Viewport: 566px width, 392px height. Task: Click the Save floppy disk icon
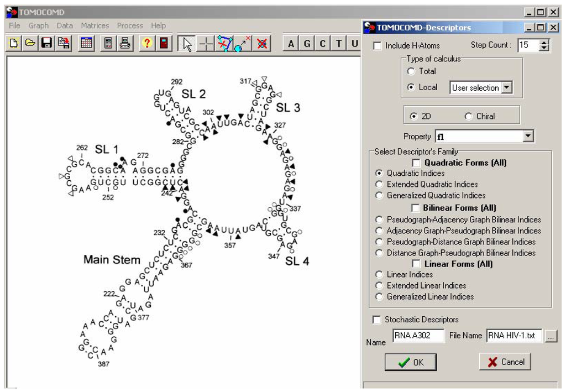(x=47, y=44)
